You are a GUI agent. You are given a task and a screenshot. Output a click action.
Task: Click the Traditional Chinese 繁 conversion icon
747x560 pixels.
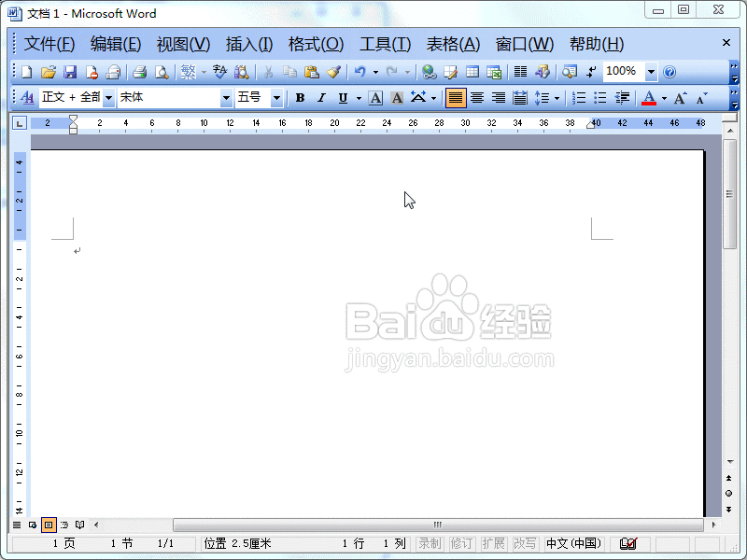[189, 72]
